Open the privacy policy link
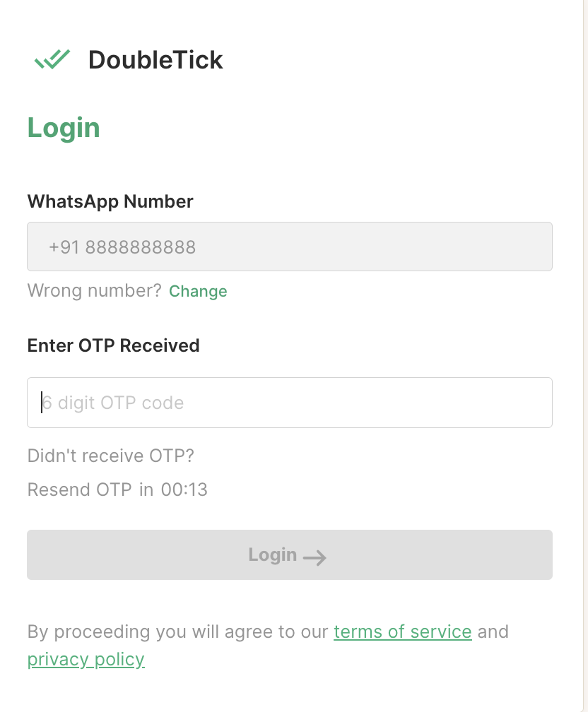 click(x=86, y=660)
